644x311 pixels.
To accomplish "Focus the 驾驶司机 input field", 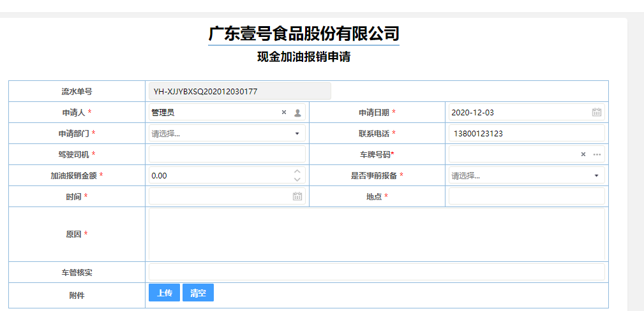I will 227,154.
